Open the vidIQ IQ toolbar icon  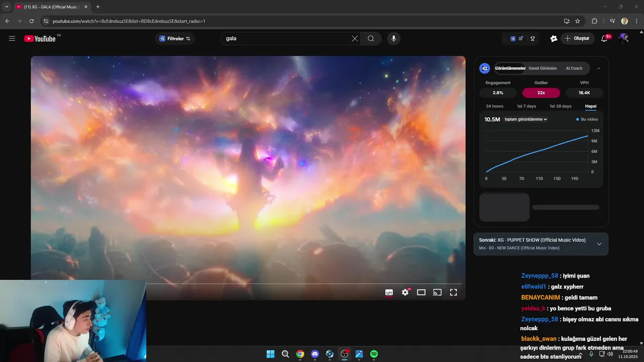(x=513, y=38)
